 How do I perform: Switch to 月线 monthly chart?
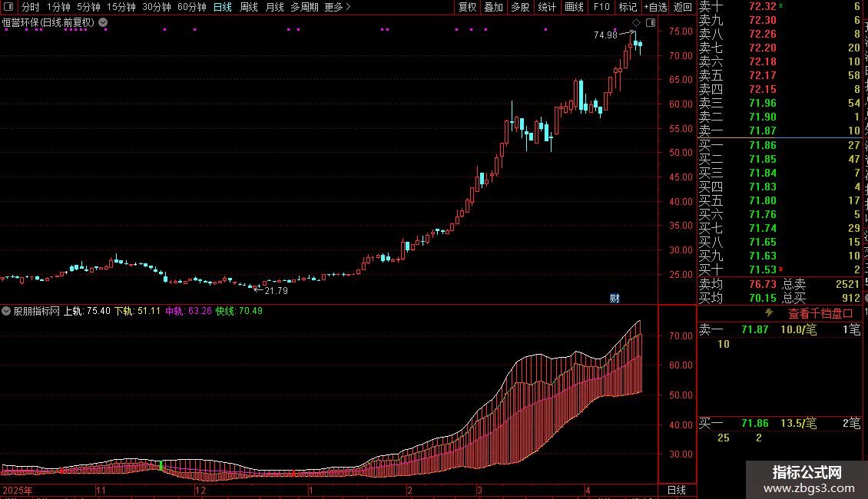coord(274,7)
